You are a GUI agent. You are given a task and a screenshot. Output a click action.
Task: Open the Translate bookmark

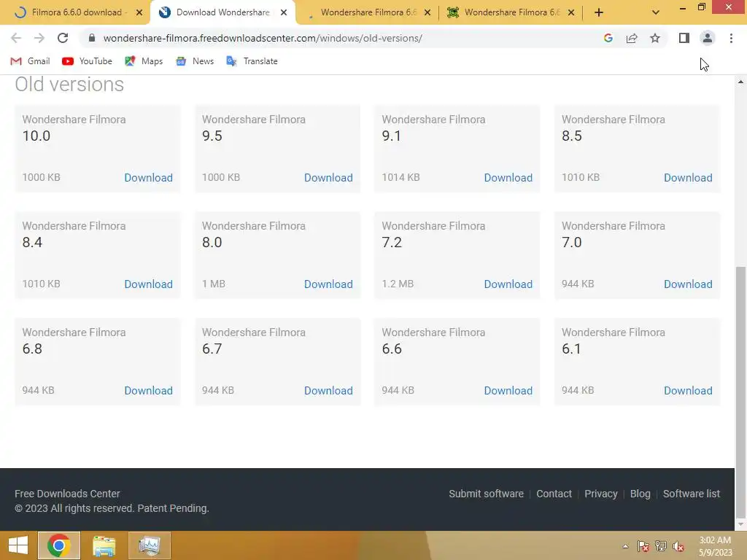coord(252,61)
